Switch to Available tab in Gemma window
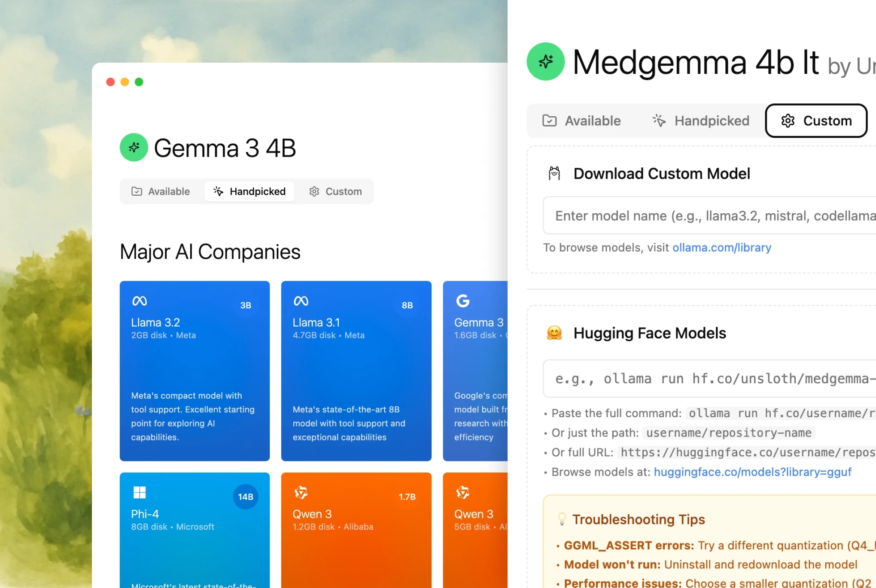The width and height of the screenshot is (876, 588). pyautogui.click(x=161, y=191)
